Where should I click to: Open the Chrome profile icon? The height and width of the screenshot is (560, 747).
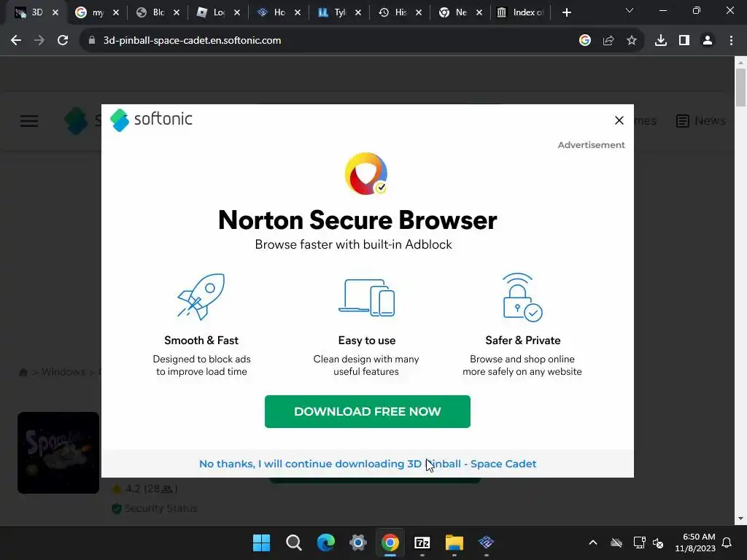click(x=708, y=41)
